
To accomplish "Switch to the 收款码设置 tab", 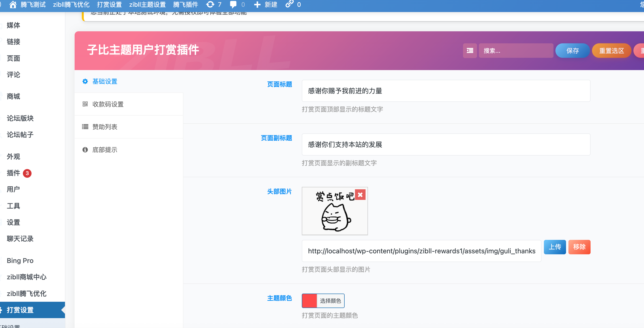I will (108, 104).
